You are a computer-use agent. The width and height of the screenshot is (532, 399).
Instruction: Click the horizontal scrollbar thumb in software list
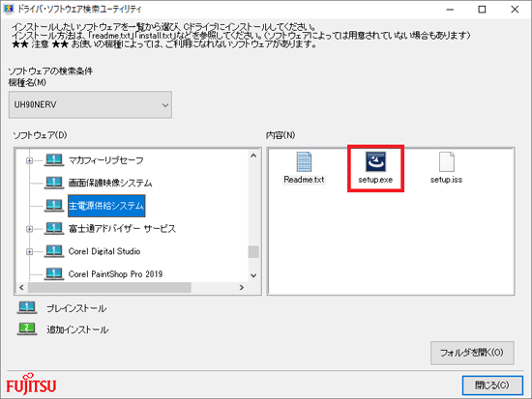tap(109, 288)
